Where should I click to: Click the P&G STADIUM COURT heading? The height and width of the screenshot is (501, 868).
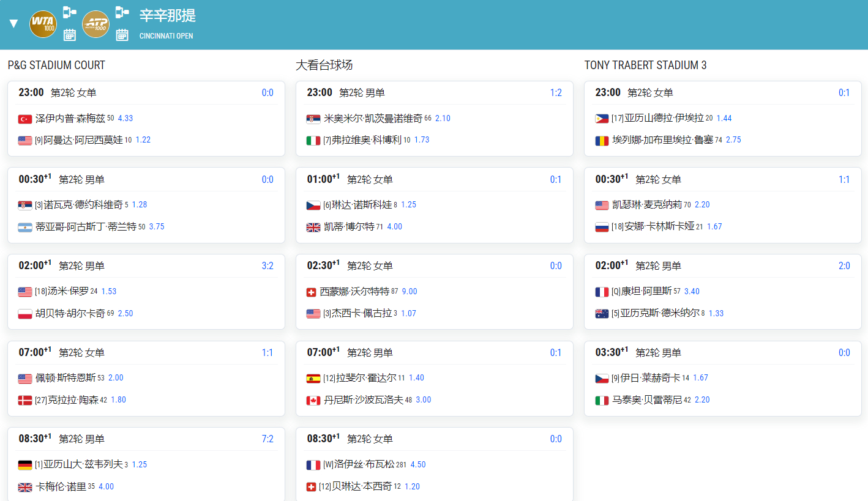(x=56, y=65)
